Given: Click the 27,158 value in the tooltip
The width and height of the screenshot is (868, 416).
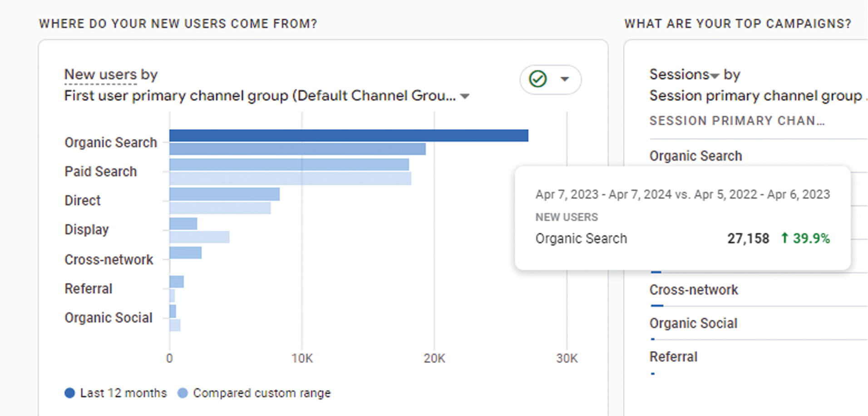Looking at the screenshot, I should pos(748,238).
